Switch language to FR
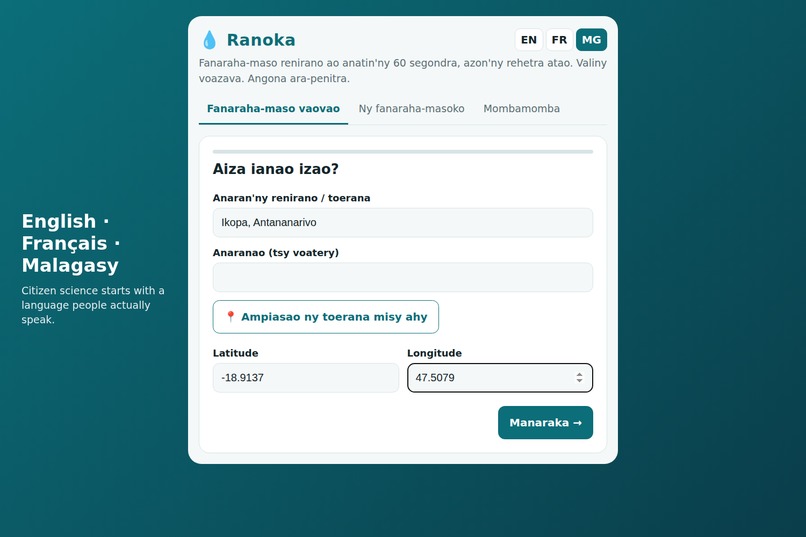 point(559,40)
